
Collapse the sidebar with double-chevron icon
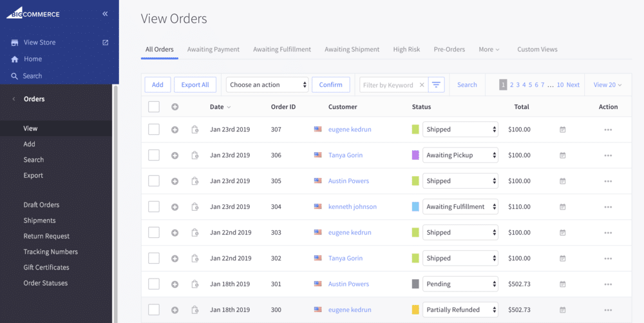[105, 14]
